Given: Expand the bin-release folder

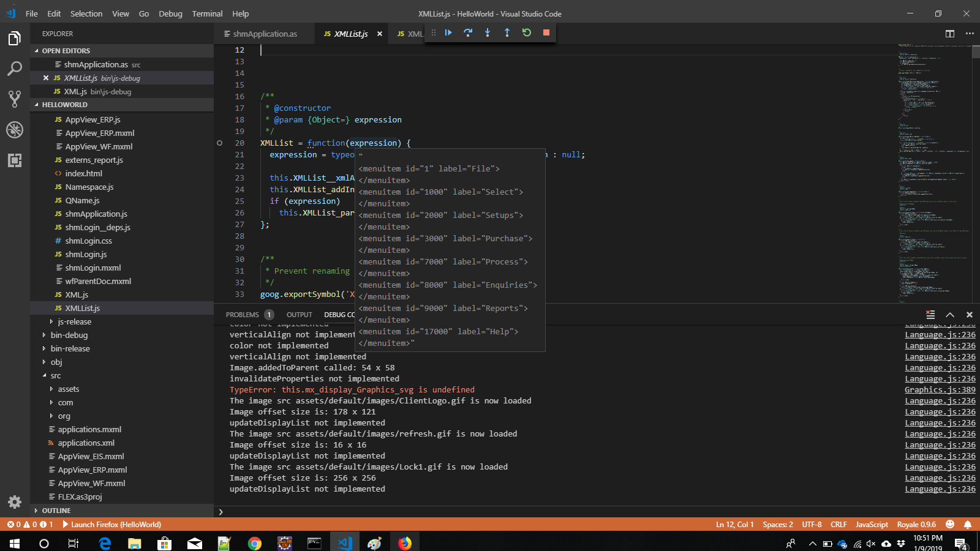Looking at the screenshot, I should point(69,348).
